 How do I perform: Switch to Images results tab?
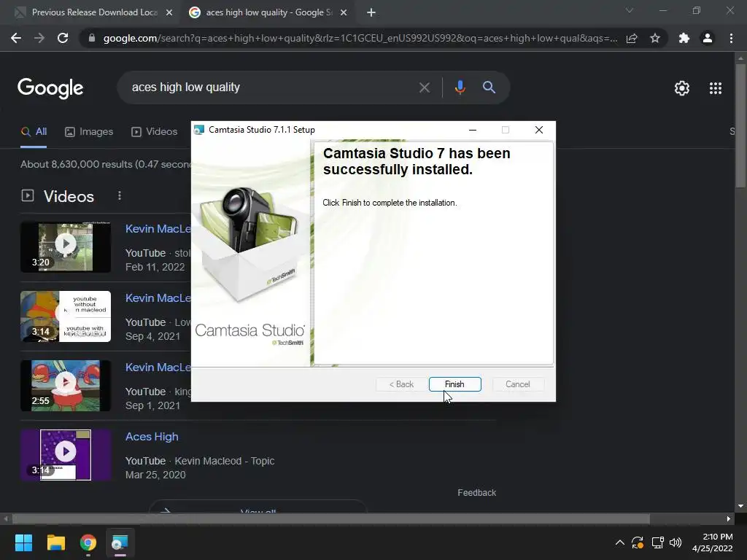pos(89,132)
